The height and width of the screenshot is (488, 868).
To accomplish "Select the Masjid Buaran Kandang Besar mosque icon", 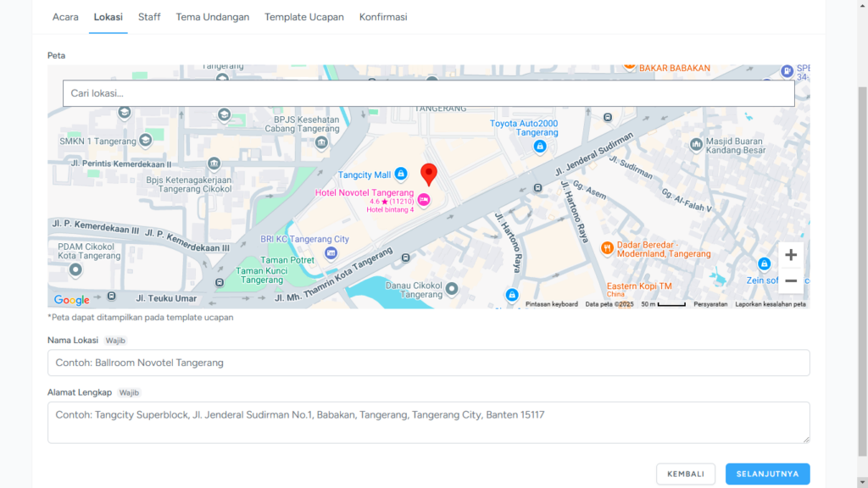I will tap(696, 144).
